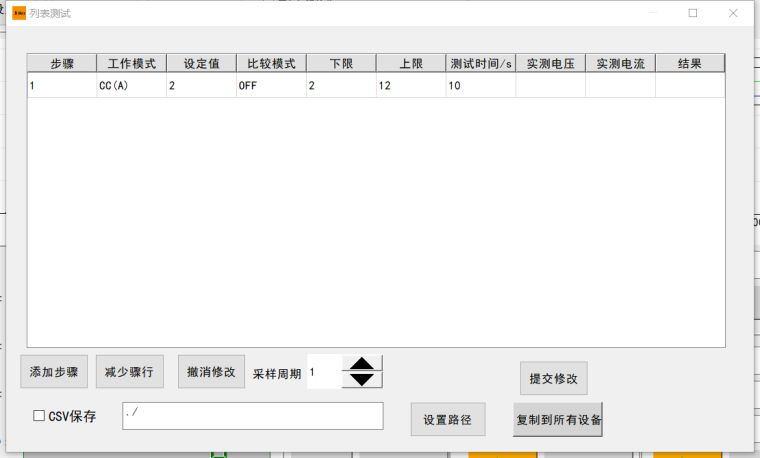760x458 pixels.
Task: Enable the CSV保存 checkbox
Action: [x=40, y=416]
